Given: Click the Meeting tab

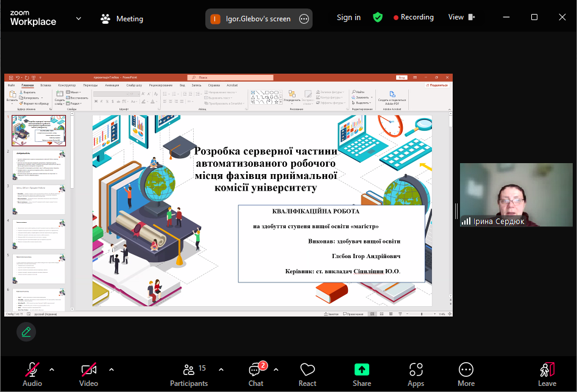Looking at the screenshot, I should pos(122,19).
